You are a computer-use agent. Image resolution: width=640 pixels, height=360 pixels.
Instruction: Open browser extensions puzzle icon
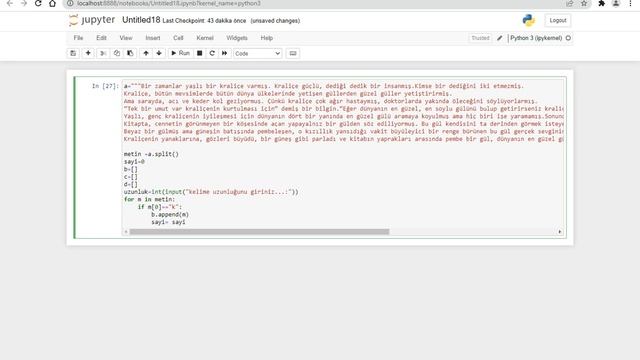(x=601, y=4)
